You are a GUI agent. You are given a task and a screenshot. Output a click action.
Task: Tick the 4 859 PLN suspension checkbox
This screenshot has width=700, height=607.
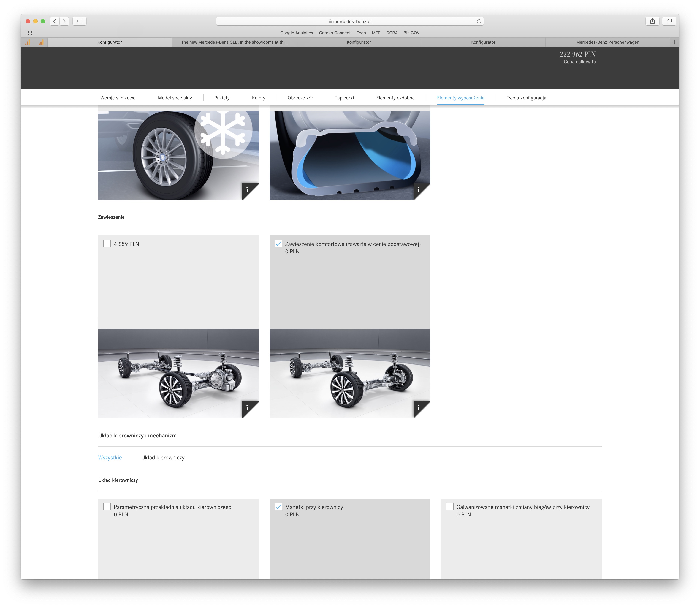click(x=107, y=244)
